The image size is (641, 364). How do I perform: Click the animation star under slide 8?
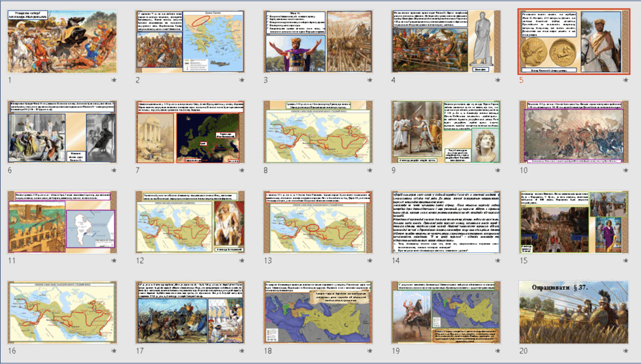(x=370, y=170)
